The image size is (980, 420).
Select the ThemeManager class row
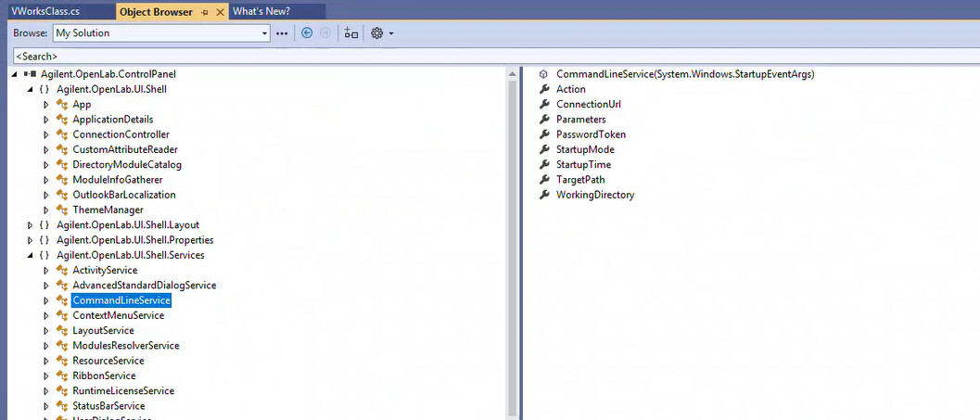pos(108,210)
